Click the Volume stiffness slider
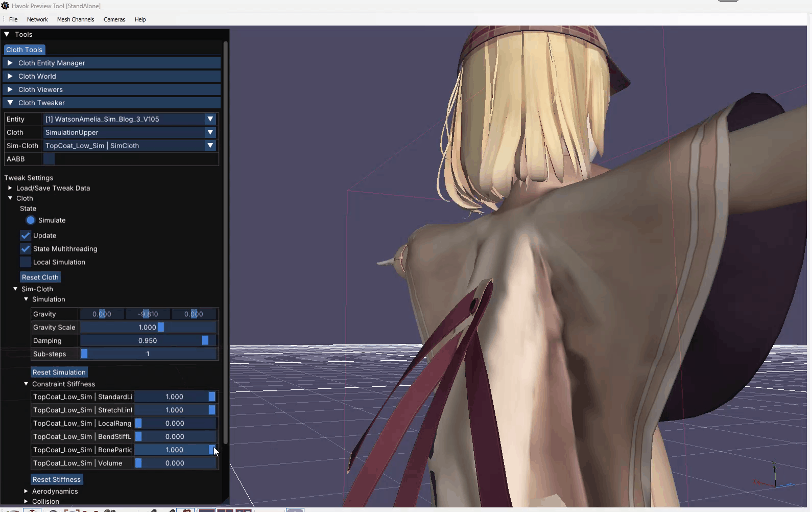Screen dimensions: 812x512 pos(175,463)
